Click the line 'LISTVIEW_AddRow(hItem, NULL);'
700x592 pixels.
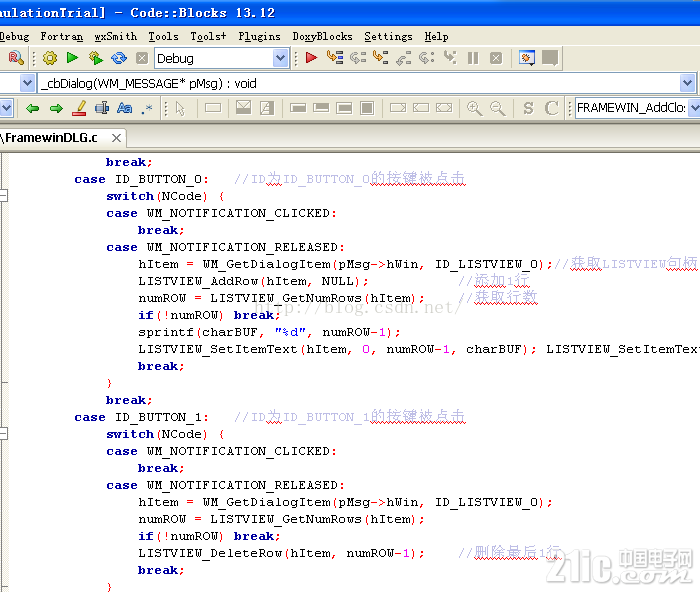pyautogui.click(x=253, y=281)
